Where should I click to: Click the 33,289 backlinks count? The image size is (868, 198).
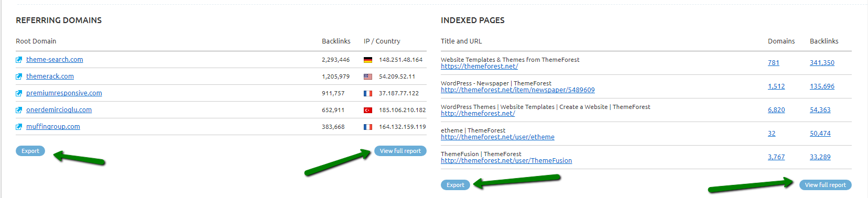click(820, 157)
